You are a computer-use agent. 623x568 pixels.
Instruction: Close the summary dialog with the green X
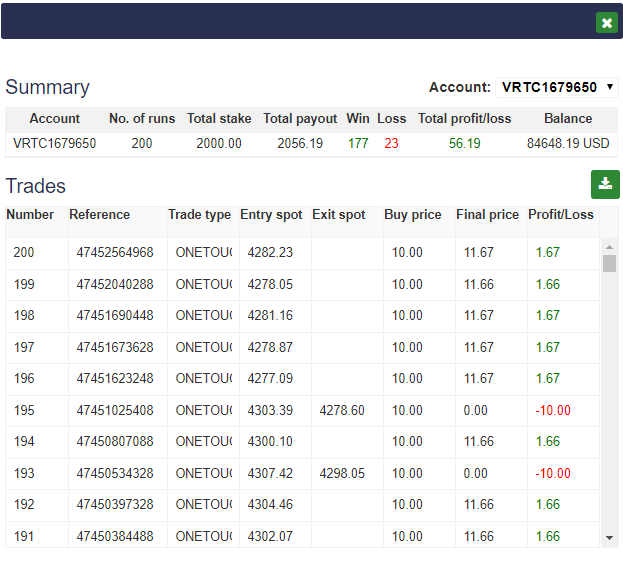[x=606, y=22]
